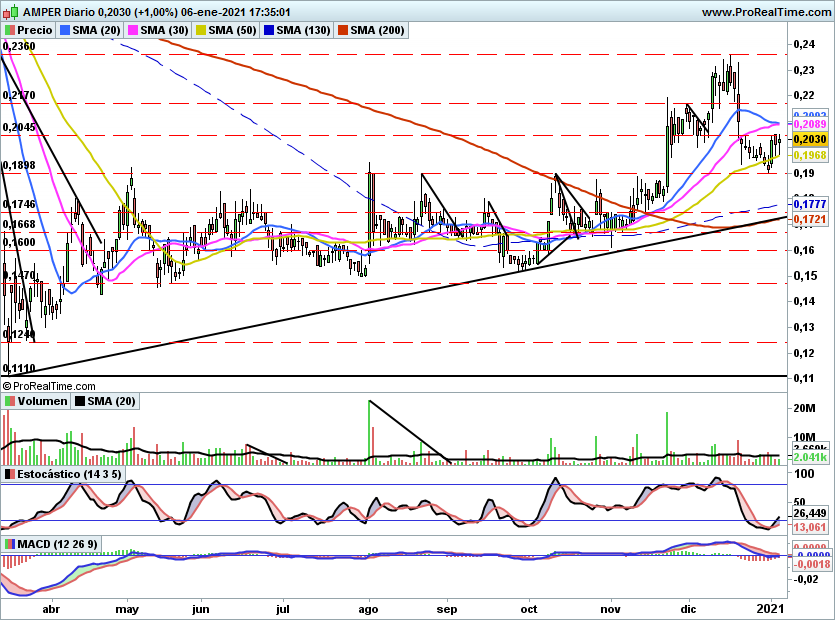Click the 'ago' month marker on timeline
835x620 pixels.
(370, 608)
